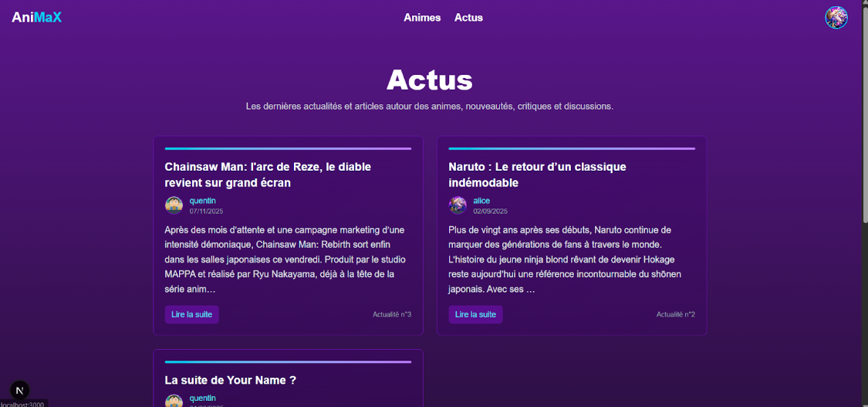Open the Naruto classic article title
Screen dimensions: 868x407
point(537,175)
